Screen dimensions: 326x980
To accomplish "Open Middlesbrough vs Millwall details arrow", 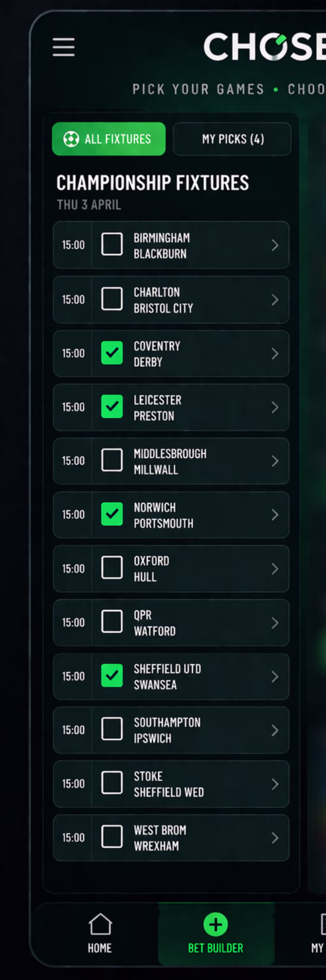I will click(275, 461).
